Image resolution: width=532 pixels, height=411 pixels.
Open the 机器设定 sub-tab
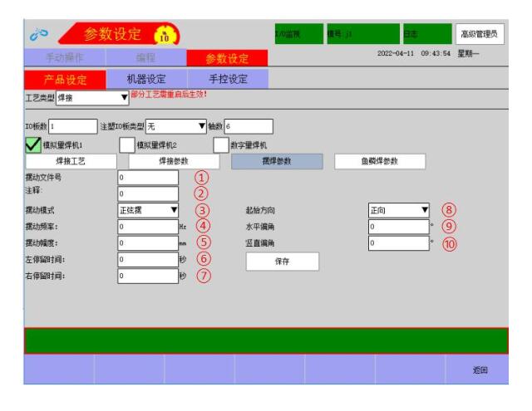pyautogui.click(x=146, y=79)
